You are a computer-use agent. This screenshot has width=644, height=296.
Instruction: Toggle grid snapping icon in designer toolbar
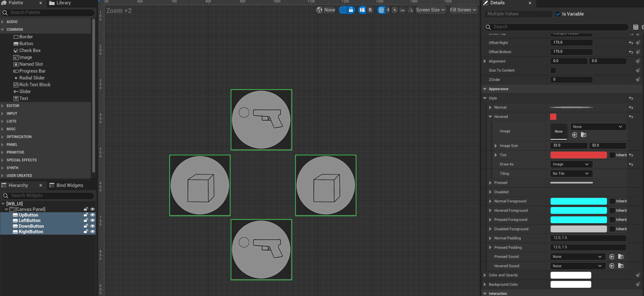point(381,10)
